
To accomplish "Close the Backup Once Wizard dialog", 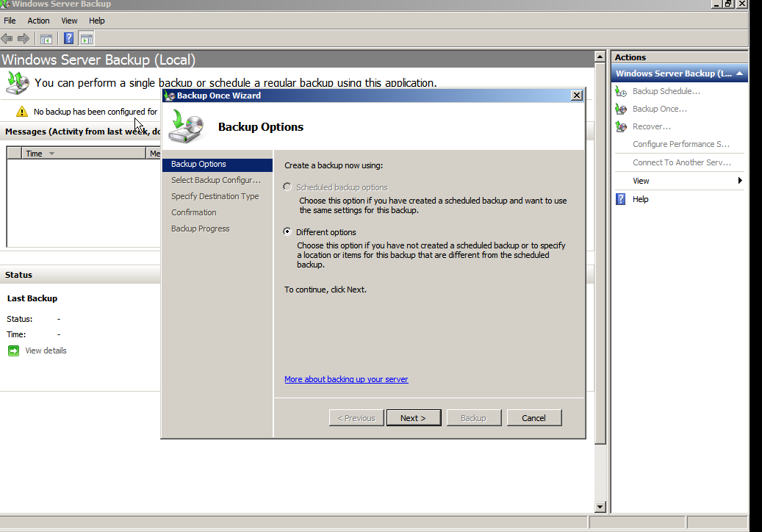I will coord(576,96).
